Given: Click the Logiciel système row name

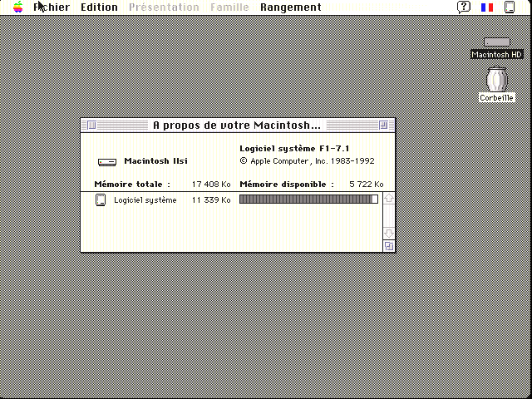Looking at the screenshot, I should 145,200.
